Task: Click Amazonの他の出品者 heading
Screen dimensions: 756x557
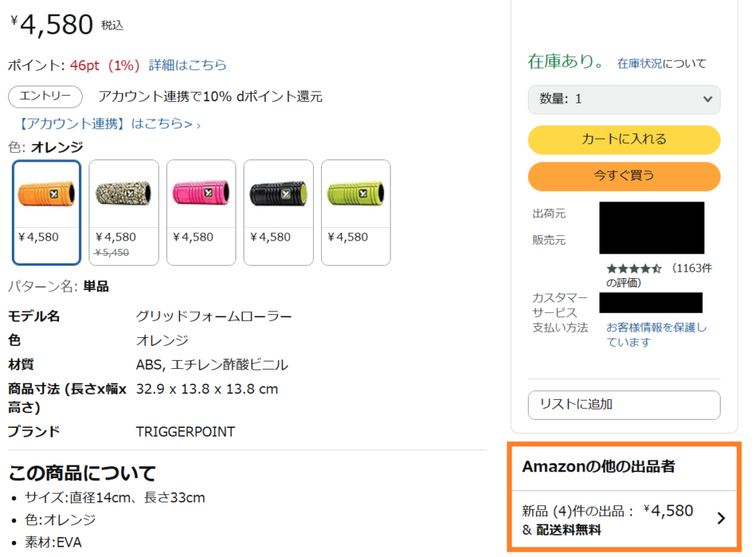Action: pos(598,466)
